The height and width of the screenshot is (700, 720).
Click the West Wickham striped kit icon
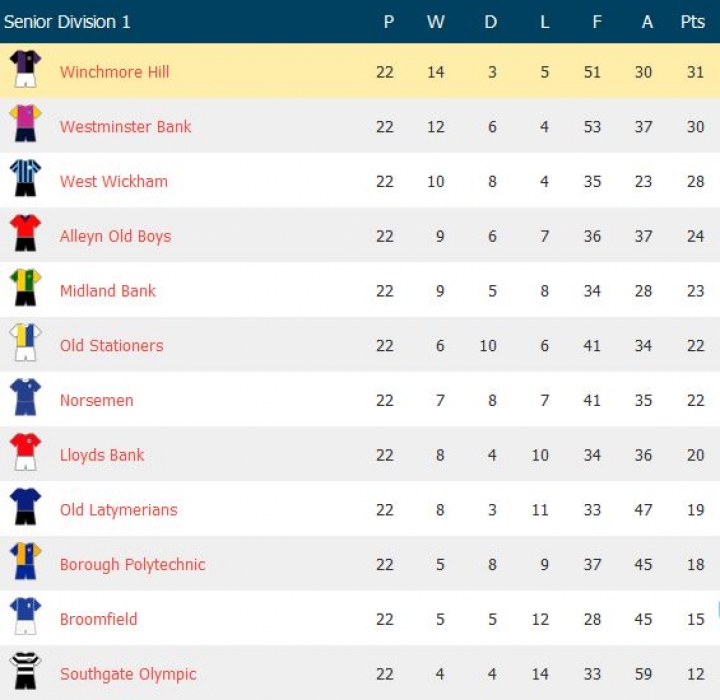pyautogui.click(x=25, y=180)
